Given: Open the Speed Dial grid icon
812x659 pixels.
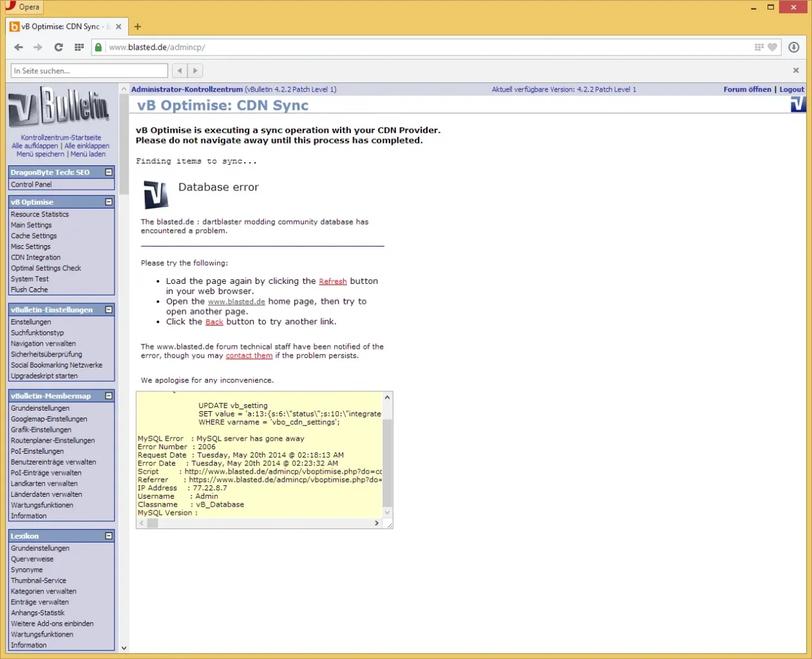Looking at the screenshot, I should 79,47.
